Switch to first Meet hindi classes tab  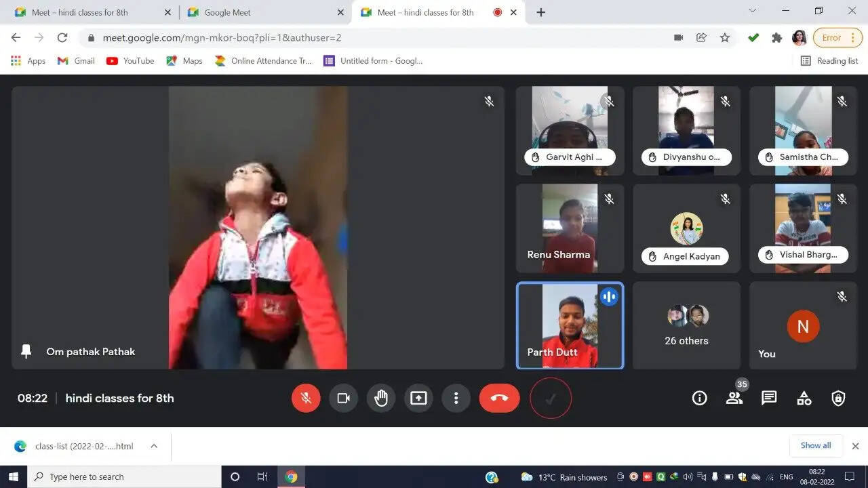click(93, 12)
